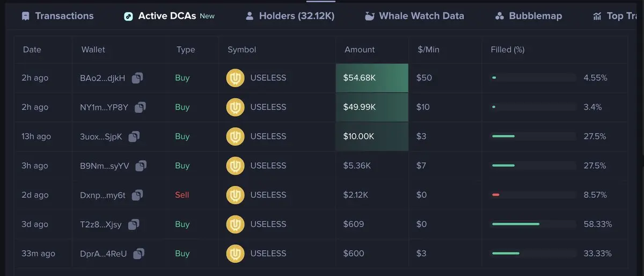Image resolution: width=644 pixels, height=276 pixels.
Task: Click the $54.68K amount cell
Action: [372, 78]
